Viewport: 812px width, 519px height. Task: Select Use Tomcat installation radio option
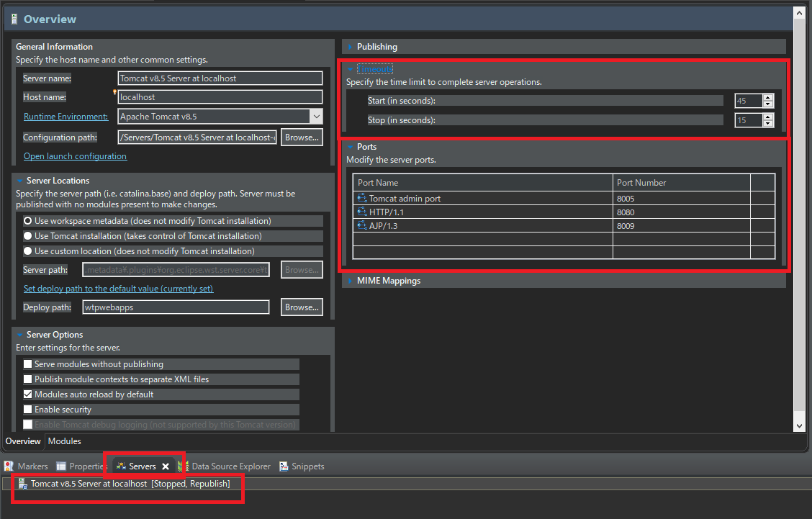pos(28,235)
